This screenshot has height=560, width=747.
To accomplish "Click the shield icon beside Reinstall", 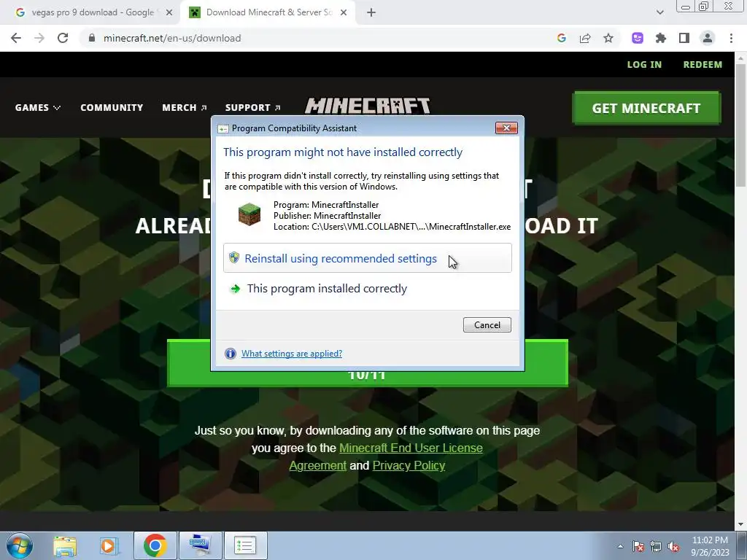I will (234, 257).
